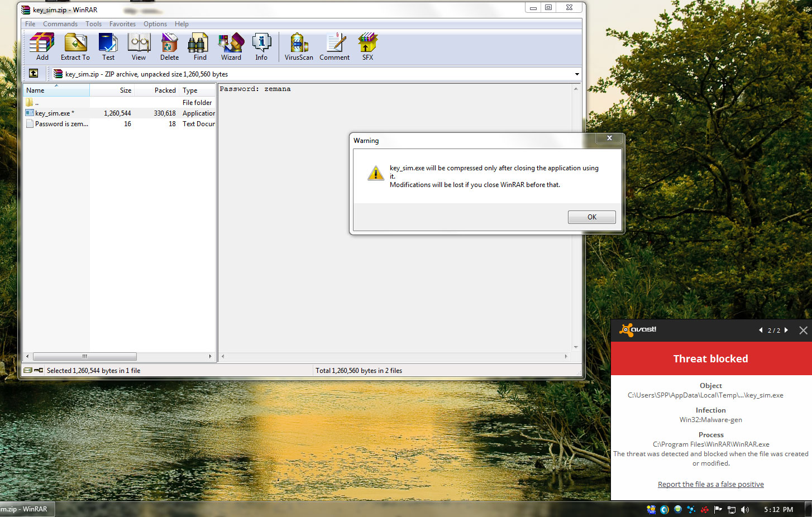Viewport: 812px width, 517px height.
Task: Sort files by Type column
Action: [x=198, y=90]
